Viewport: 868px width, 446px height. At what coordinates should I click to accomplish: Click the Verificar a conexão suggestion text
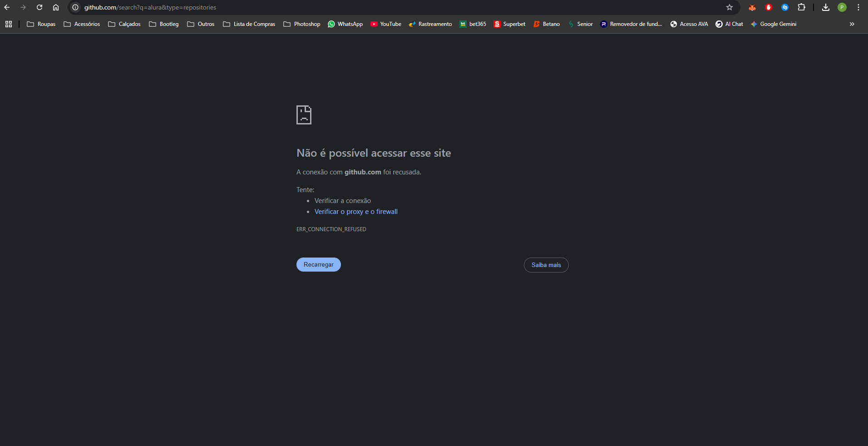tap(343, 201)
